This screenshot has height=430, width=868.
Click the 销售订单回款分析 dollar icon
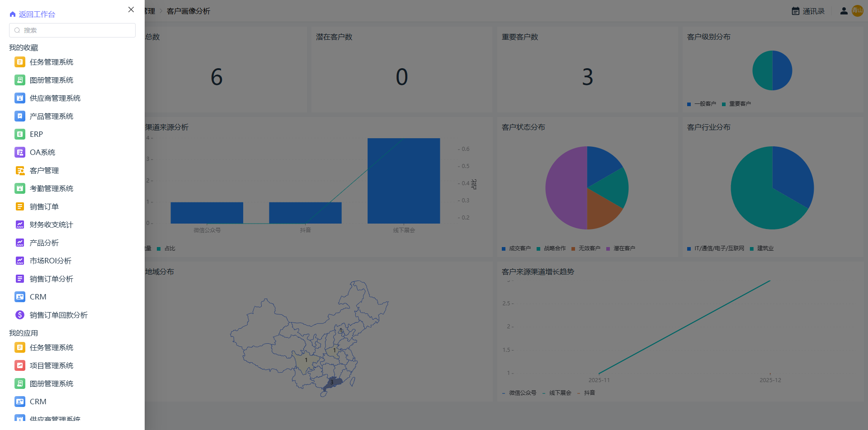20,315
